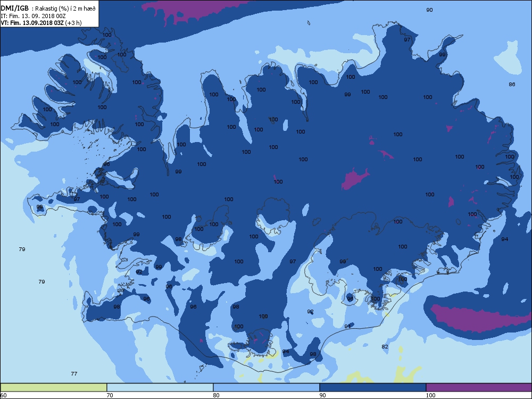This screenshot has width=532, height=399.
Task: Click the '77' humidity value on the map
Action: click(x=74, y=373)
